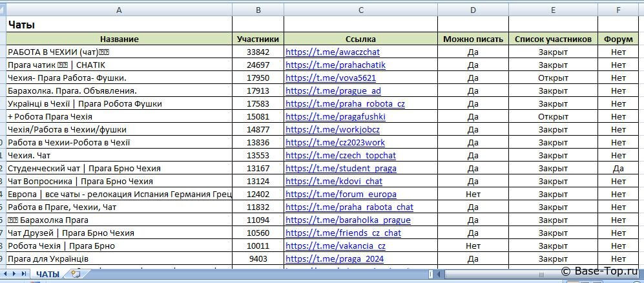Open the t.me/forum_europa link
The width and height of the screenshot is (644, 283).
click(340, 194)
